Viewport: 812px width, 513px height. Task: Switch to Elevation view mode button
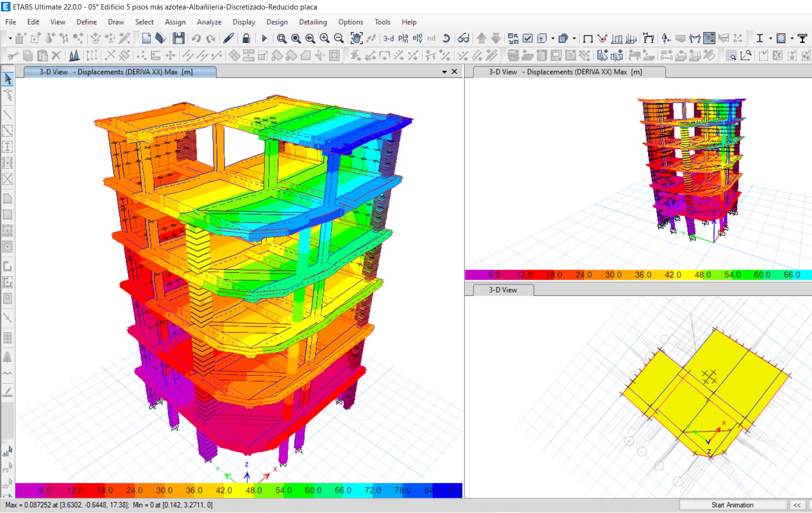[x=417, y=38]
